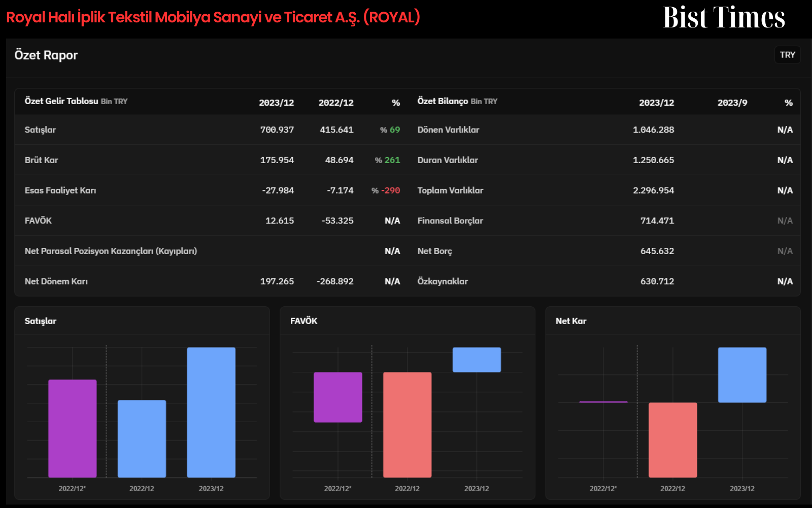Screen dimensions: 812x508
Task: Select the Brüt Kar value "48.694"
Action: [x=340, y=160]
